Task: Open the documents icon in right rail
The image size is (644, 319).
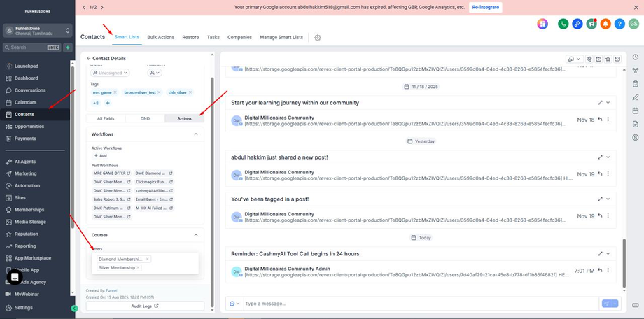Action: (636, 124)
